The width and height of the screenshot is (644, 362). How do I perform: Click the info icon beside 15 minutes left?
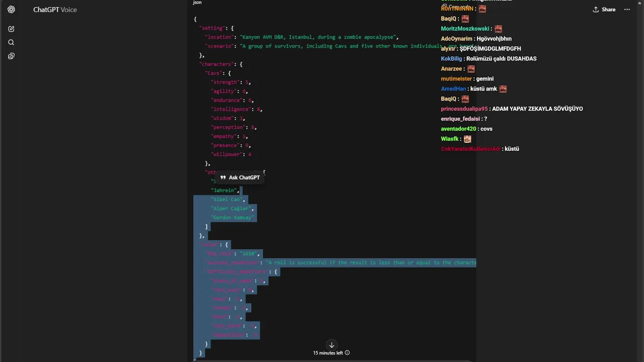pyautogui.click(x=347, y=353)
